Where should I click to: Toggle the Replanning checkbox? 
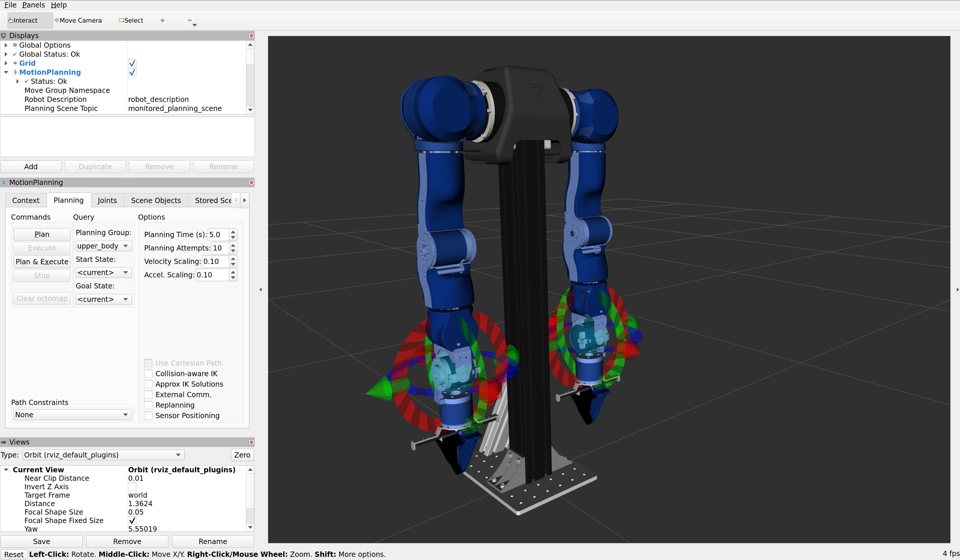[148, 405]
